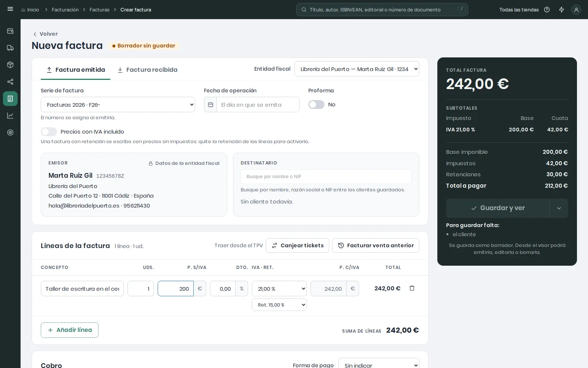Image resolution: width=588 pixels, height=368 pixels.
Task: Click the target circle icon in the sidebar
Action: click(x=10, y=132)
